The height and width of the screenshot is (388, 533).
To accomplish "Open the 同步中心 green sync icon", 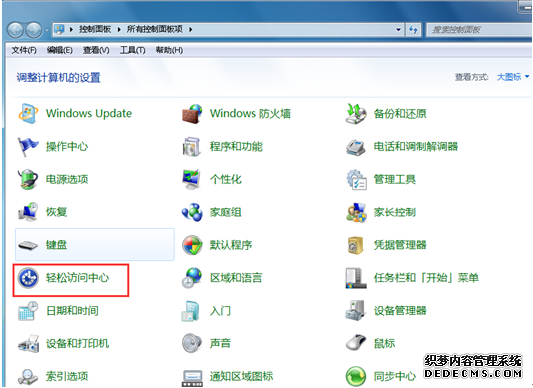I will [x=356, y=376].
